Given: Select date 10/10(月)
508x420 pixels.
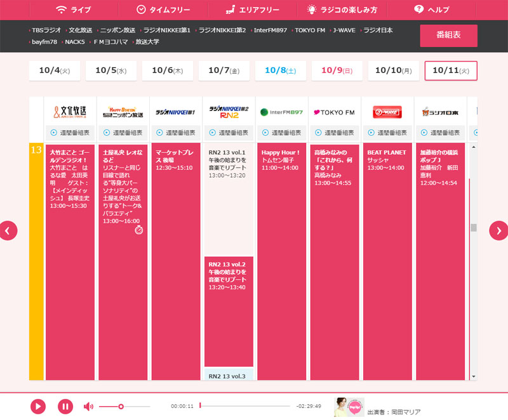Looking at the screenshot, I should (393, 70).
